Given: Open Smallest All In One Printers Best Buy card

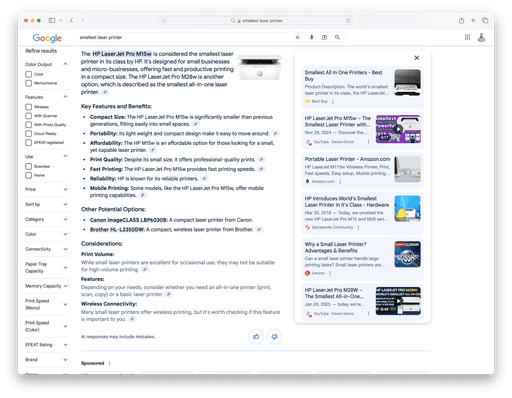Looking at the screenshot, I should (362, 87).
